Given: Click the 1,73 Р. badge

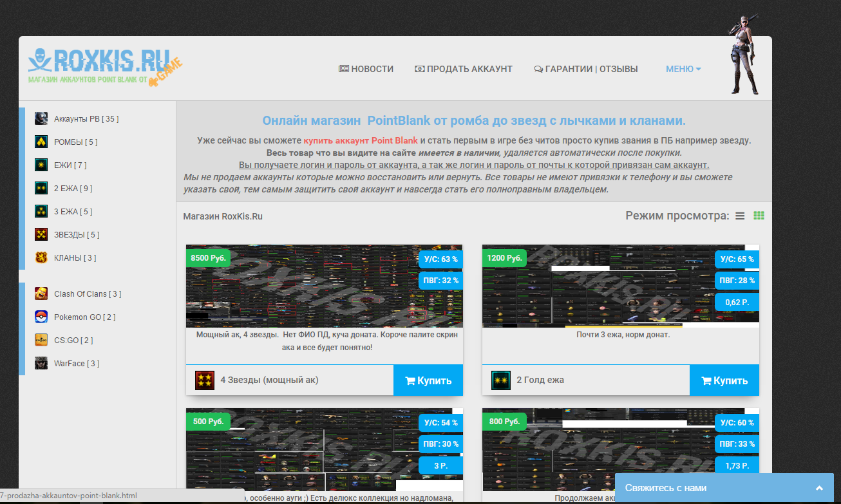Looking at the screenshot, I should point(737,465).
